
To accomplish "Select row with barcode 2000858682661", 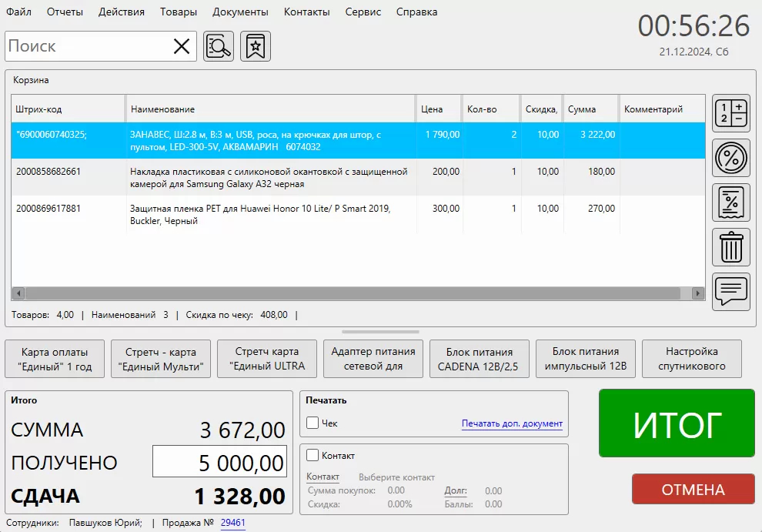I will click(358, 178).
